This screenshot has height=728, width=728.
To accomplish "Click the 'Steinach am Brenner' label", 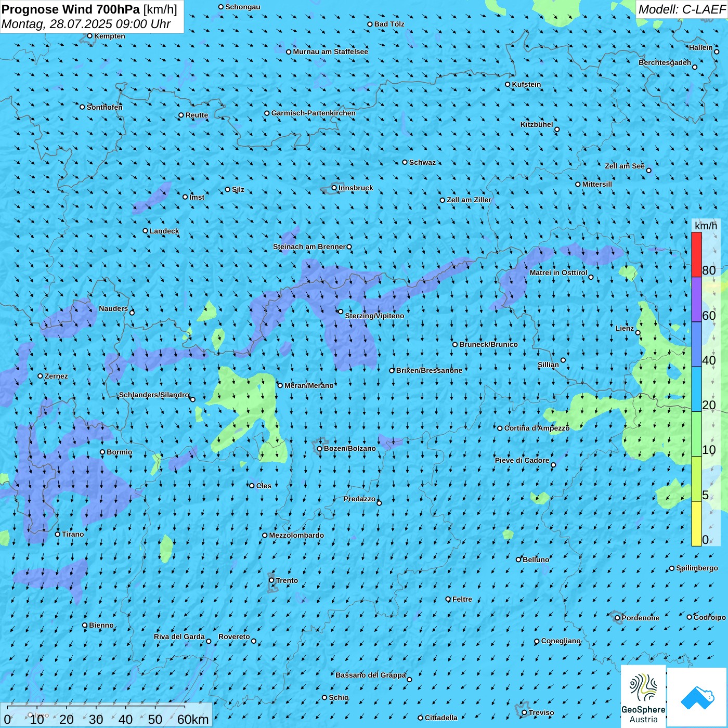I will point(309,246).
